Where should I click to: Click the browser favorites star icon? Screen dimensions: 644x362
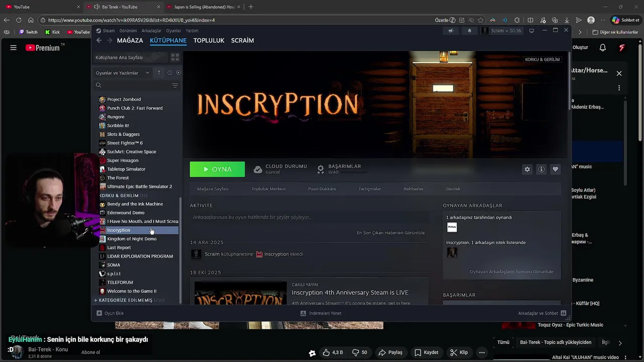pos(481,20)
